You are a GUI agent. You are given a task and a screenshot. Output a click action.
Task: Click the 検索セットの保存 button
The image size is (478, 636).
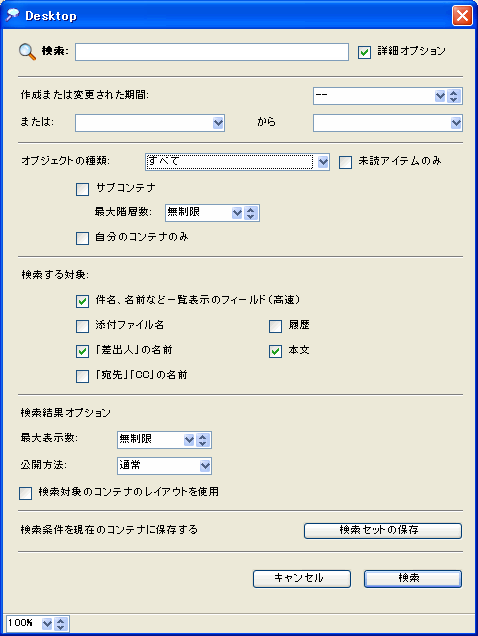point(383,531)
